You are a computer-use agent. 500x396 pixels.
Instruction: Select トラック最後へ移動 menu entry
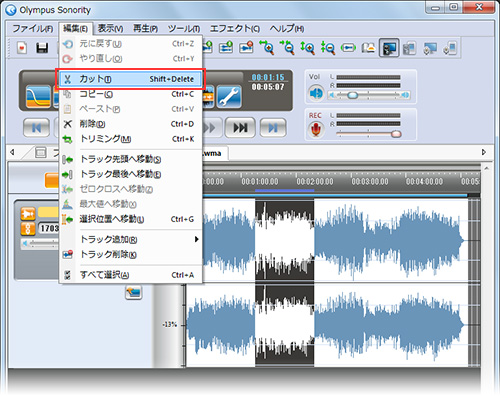pyautogui.click(x=131, y=174)
